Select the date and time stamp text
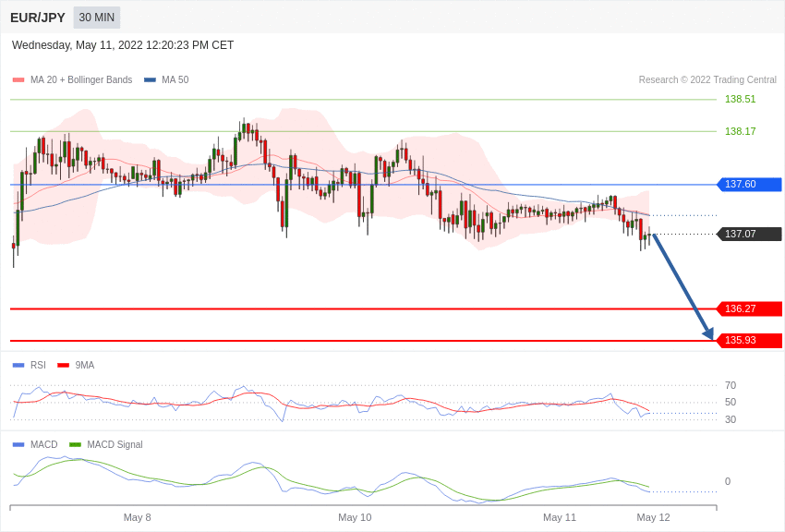Viewport: 785px width, 532px height. pyautogui.click(x=123, y=45)
